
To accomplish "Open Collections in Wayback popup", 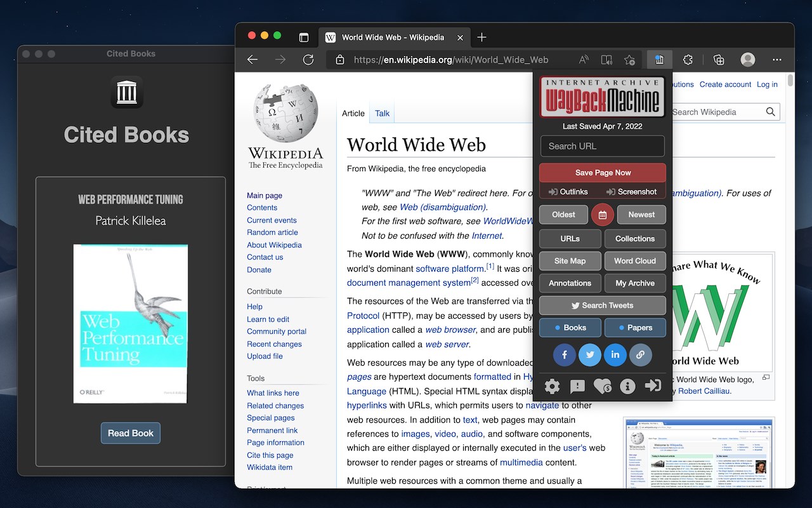I will coord(635,239).
